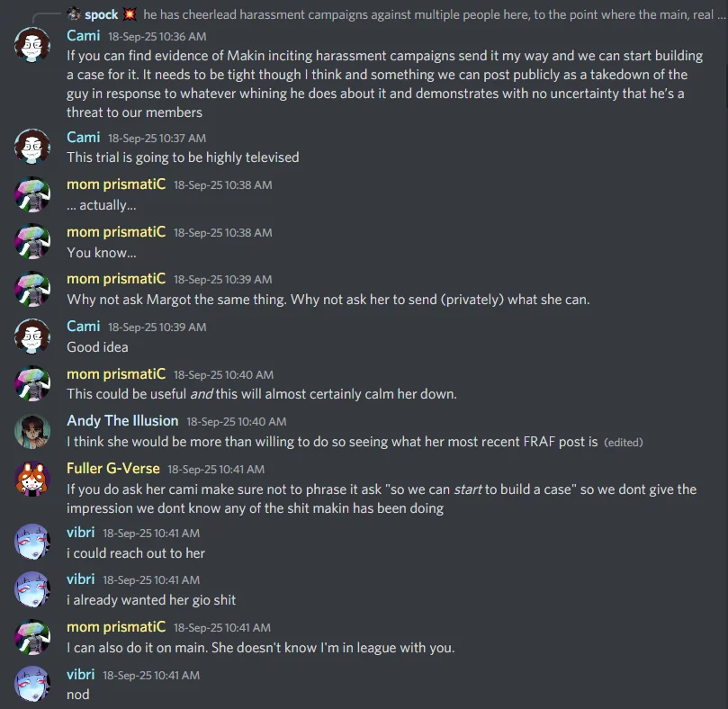Open mom prismatiC's avatar beside "... actually..."
This screenshot has height=709, width=728.
coord(32,194)
